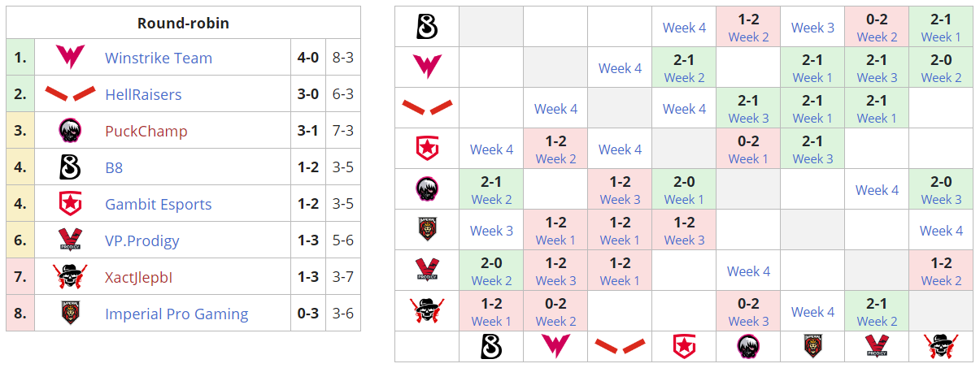Viewport: 980px width, 368px height.
Task: Open the Winstrike Team link
Action: [x=159, y=58]
